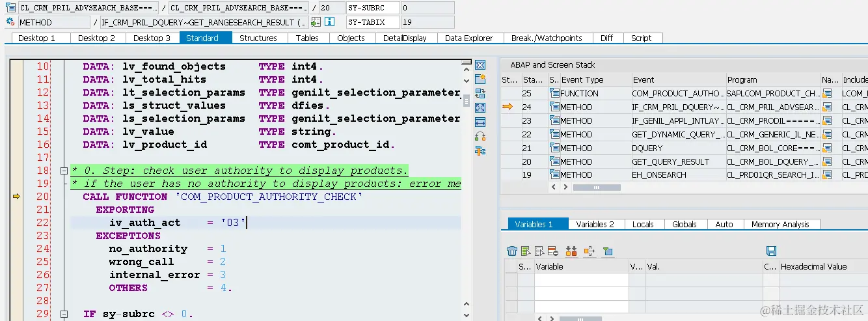Select the Locals variables tab
This screenshot has height=321, width=868.
643,224
